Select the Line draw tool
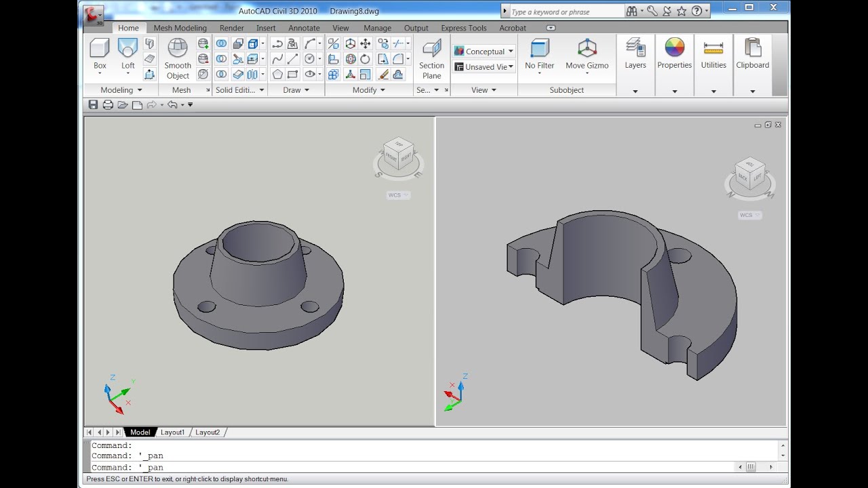Image resolution: width=868 pixels, height=488 pixels. coord(293,59)
